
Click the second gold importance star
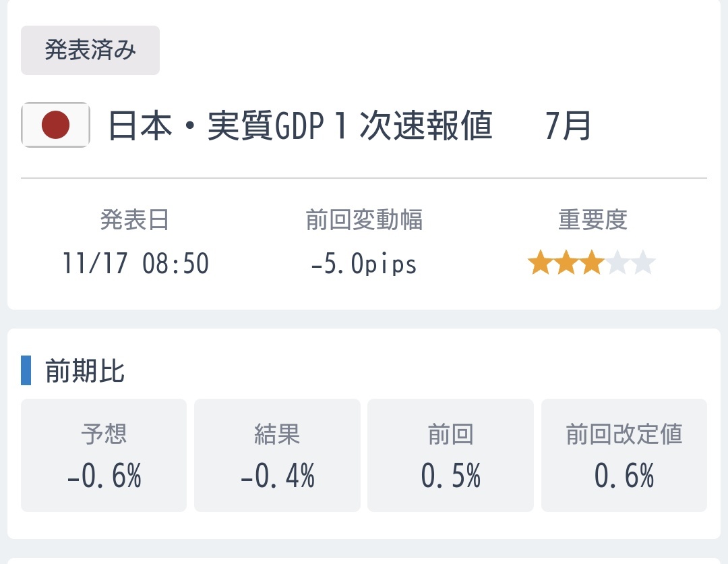pyautogui.click(x=566, y=263)
